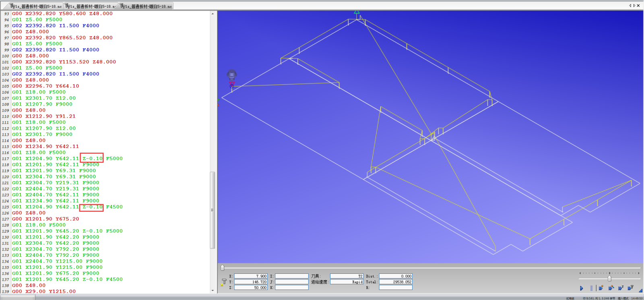Click the tool icon beside coordinate fields
The width and height of the screenshot is (644, 300).
click(223, 282)
